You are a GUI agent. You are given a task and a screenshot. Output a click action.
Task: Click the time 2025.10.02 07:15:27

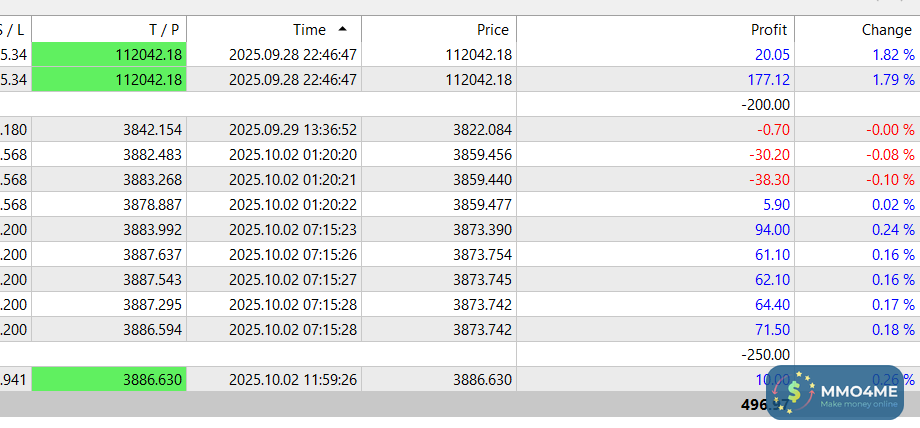coord(293,280)
